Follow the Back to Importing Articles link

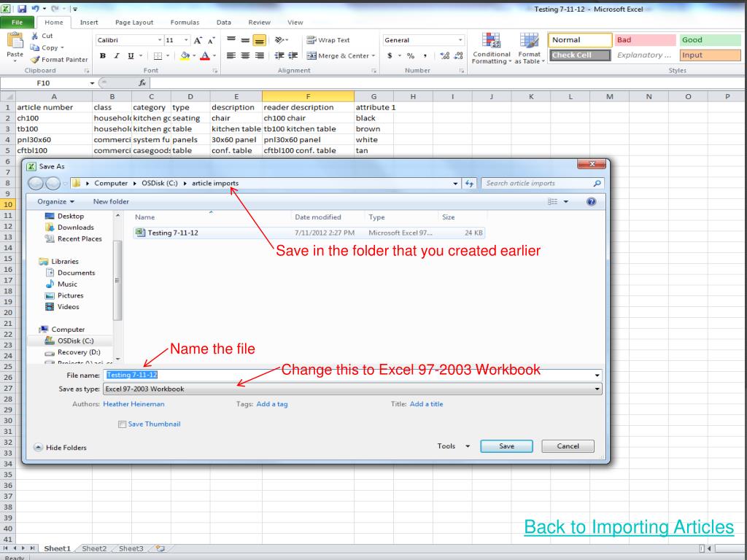[629, 527]
